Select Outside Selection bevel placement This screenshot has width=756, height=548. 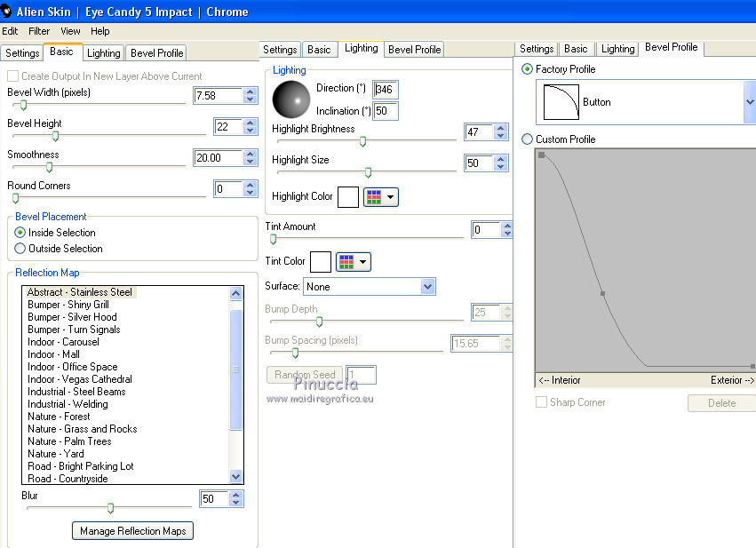click(x=20, y=249)
